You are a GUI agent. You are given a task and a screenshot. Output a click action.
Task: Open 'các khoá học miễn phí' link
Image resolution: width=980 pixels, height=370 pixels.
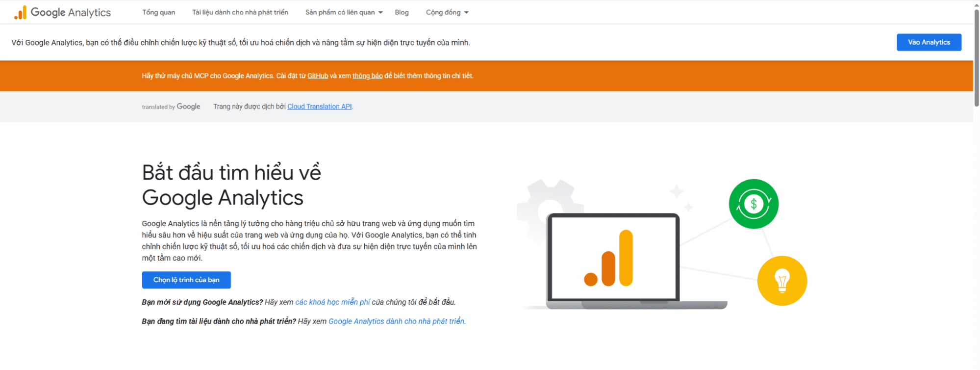click(332, 302)
